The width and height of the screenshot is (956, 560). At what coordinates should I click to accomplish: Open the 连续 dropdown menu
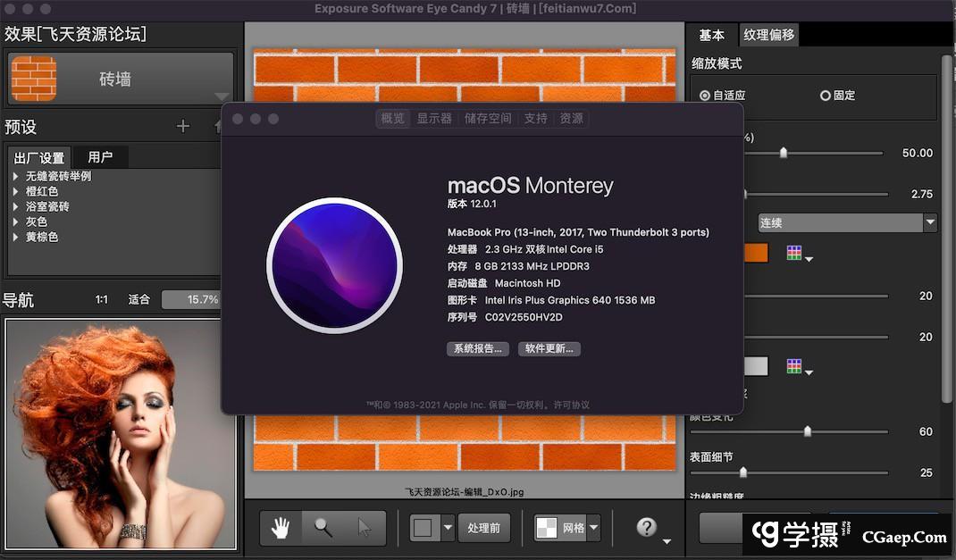[x=847, y=222]
